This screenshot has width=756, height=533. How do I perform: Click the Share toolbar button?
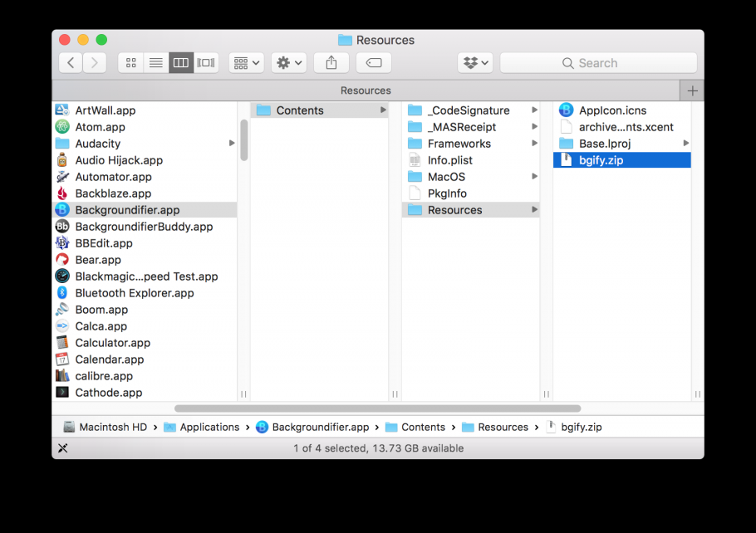click(331, 62)
